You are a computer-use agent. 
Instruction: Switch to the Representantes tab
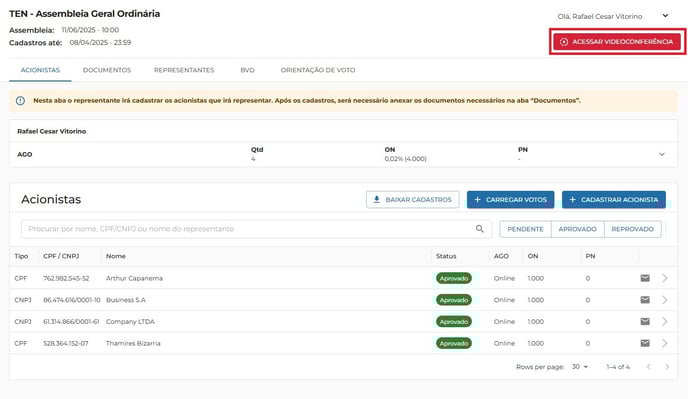(x=184, y=70)
